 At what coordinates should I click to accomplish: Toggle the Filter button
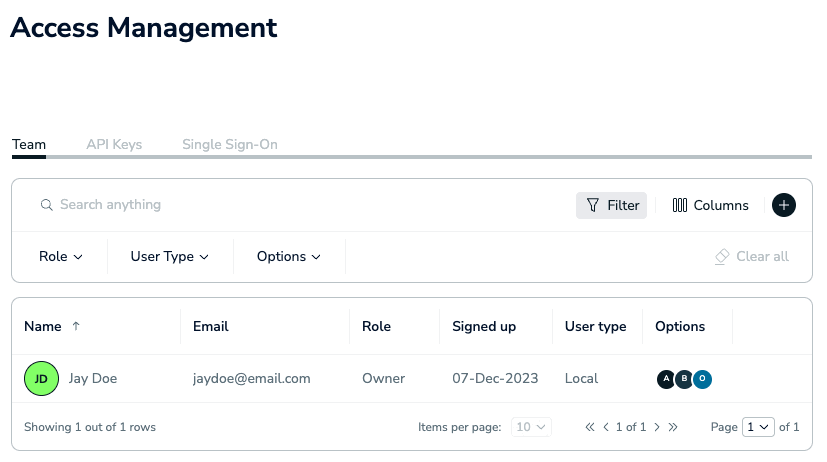(x=611, y=205)
